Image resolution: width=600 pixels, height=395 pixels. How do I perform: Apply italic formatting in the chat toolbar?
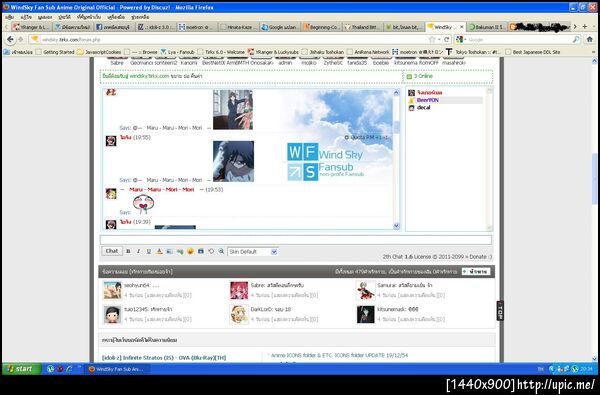pos(139,251)
